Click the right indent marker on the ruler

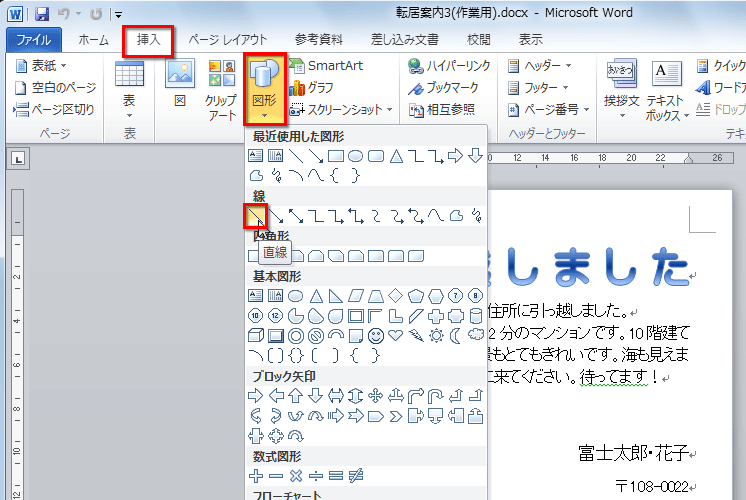(688, 159)
